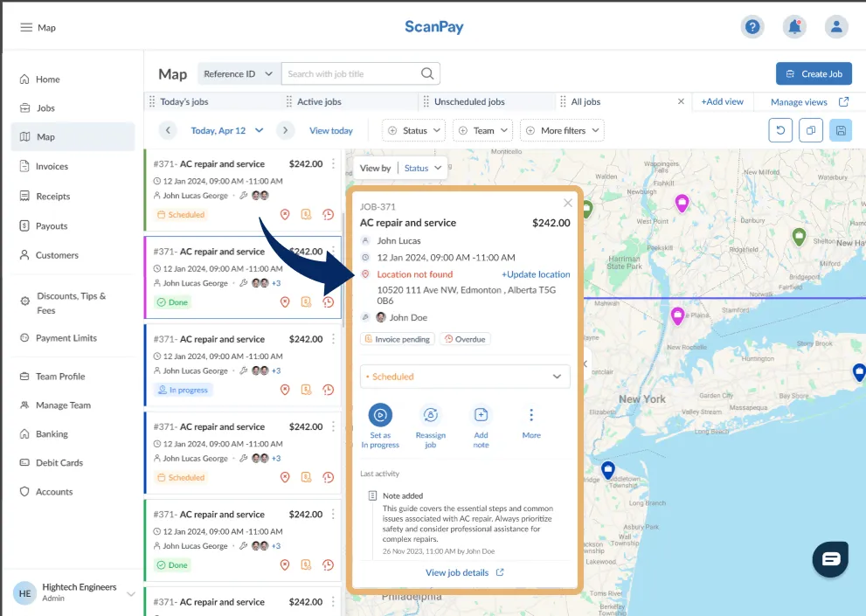Open the More three-dot action in job card
Viewport: 866px width, 616px height.
point(531,415)
